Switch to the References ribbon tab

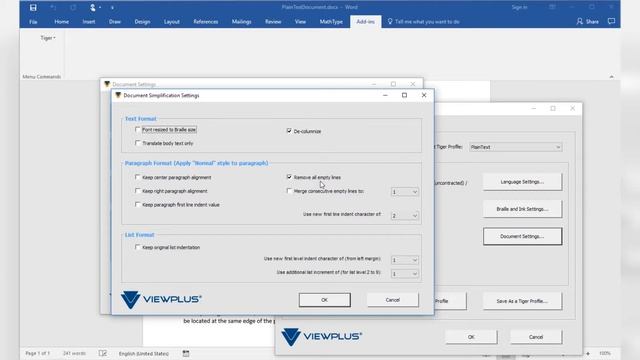206,22
